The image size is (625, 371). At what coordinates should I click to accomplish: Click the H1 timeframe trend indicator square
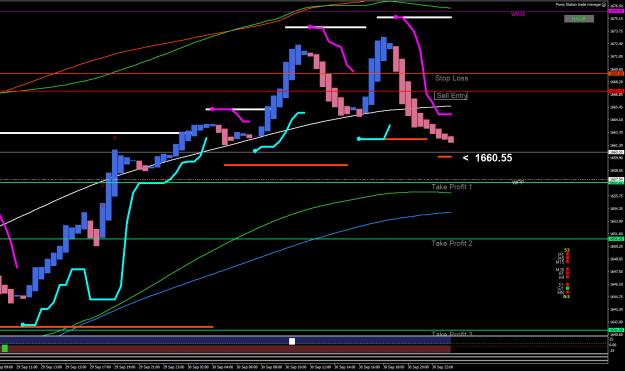(568, 273)
